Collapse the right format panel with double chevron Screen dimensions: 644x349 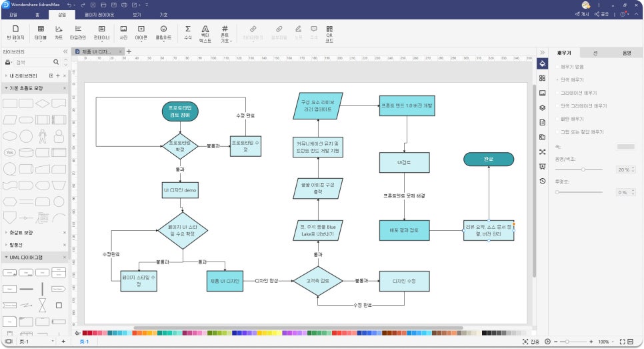[x=542, y=52]
